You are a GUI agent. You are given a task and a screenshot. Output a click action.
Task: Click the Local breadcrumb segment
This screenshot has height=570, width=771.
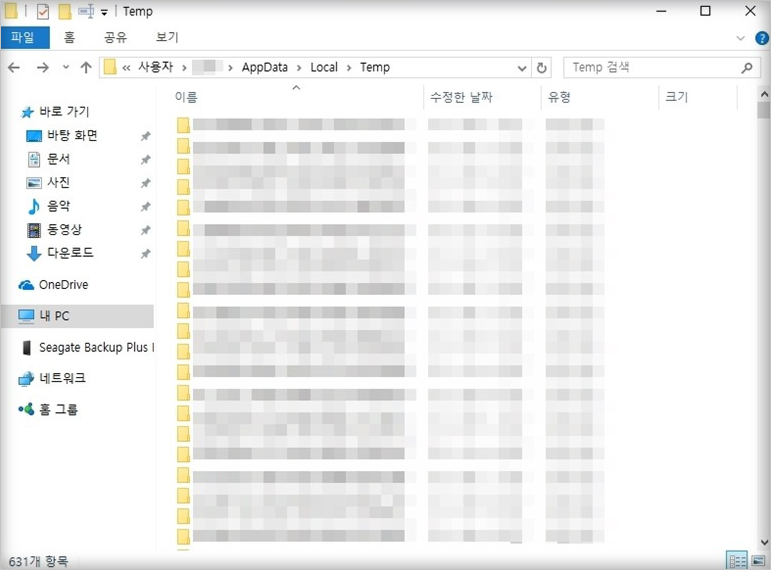(324, 67)
